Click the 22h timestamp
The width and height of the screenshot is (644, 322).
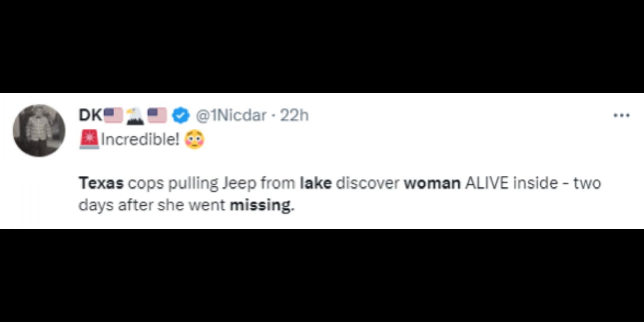(x=294, y=115)
